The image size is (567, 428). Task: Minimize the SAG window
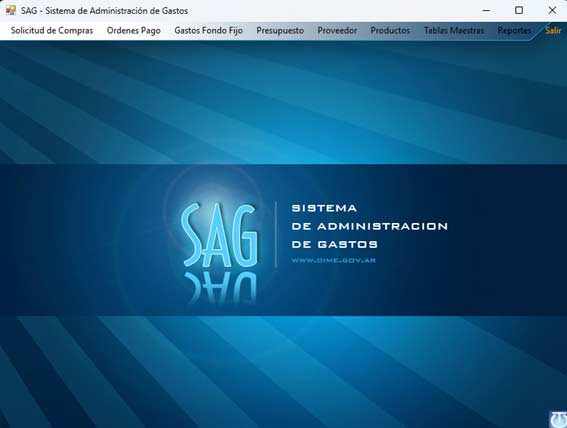click(x=486, y=10)
